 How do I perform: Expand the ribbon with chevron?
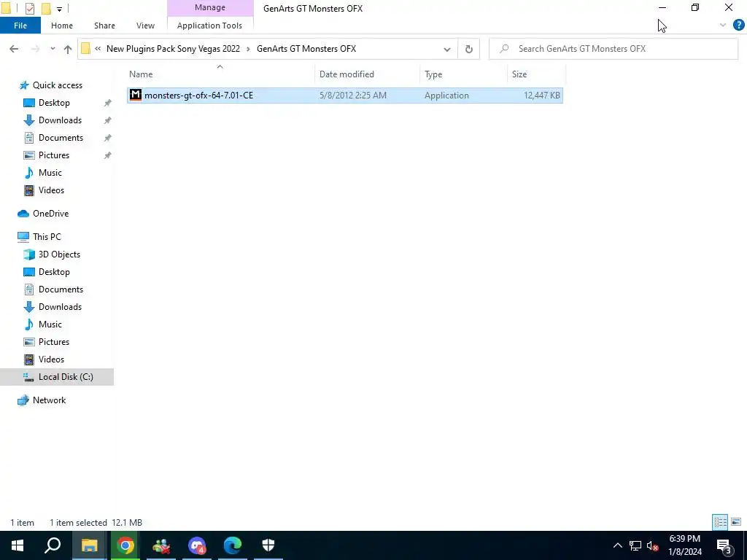[x=723, y=26]
